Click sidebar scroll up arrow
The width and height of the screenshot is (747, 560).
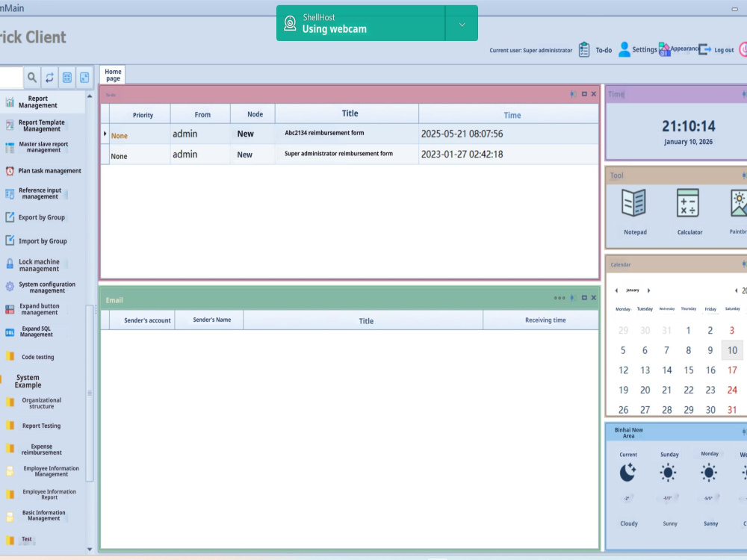click(x=90, y=96)
